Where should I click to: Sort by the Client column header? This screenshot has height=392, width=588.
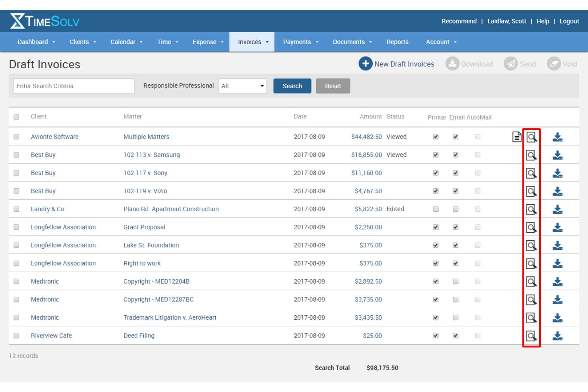[x=39, y=116]
